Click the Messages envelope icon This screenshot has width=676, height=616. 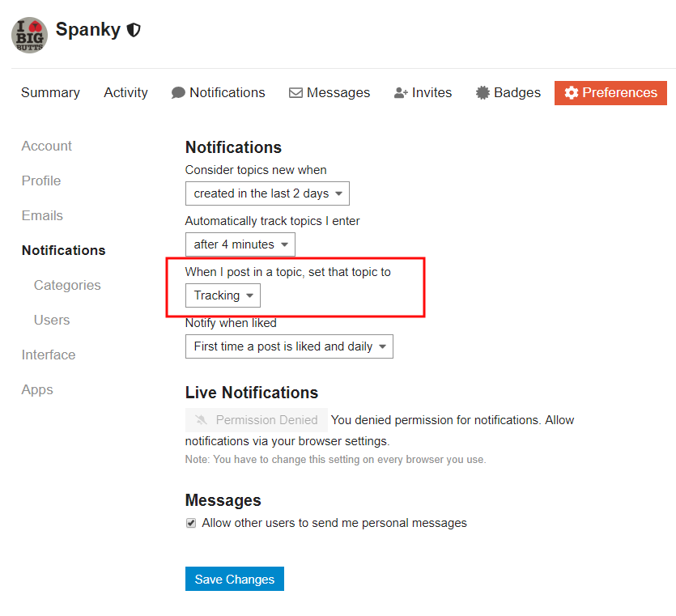tap(295, 93)
